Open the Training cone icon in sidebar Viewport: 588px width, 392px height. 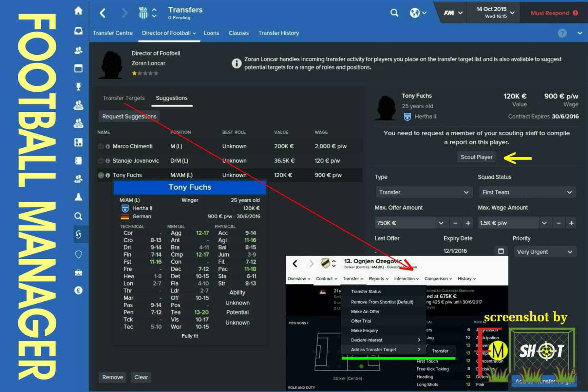pyautogui.click(x=78, y=197)
